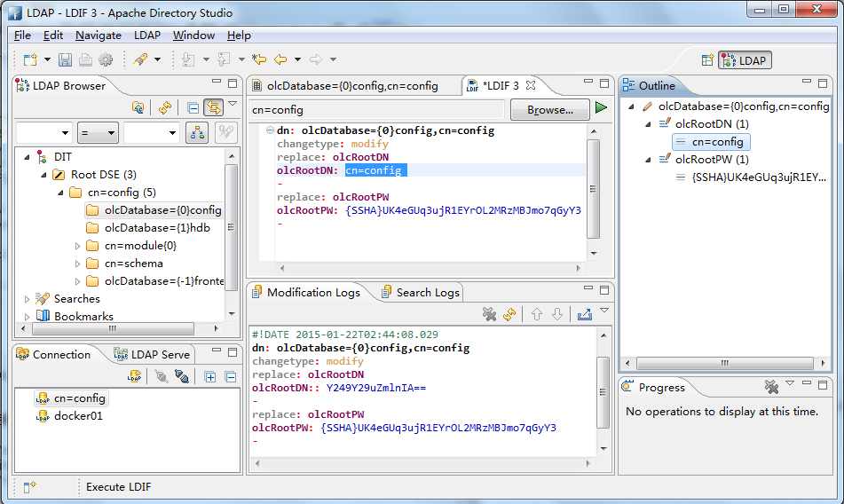The width and height of the screenshot is (844, 504).
Task: Toggle the quick search scope button
Action: click(x=196, y=133)
